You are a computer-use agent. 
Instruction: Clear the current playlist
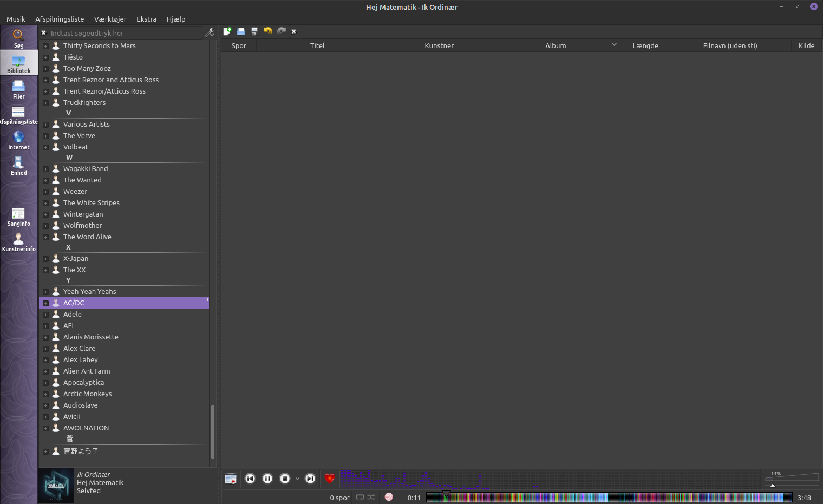point(294,31)
